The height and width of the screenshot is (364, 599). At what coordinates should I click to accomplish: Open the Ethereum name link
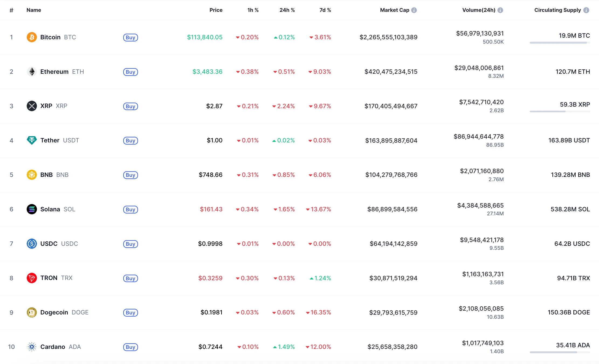(54, 72)
